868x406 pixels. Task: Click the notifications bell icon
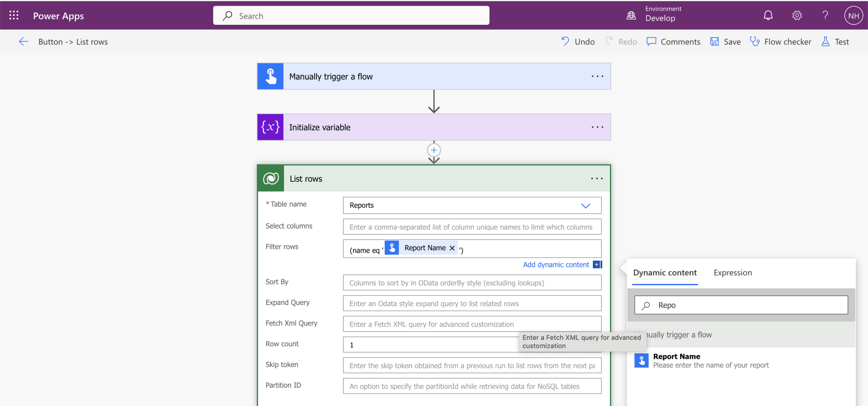(768, 15)
